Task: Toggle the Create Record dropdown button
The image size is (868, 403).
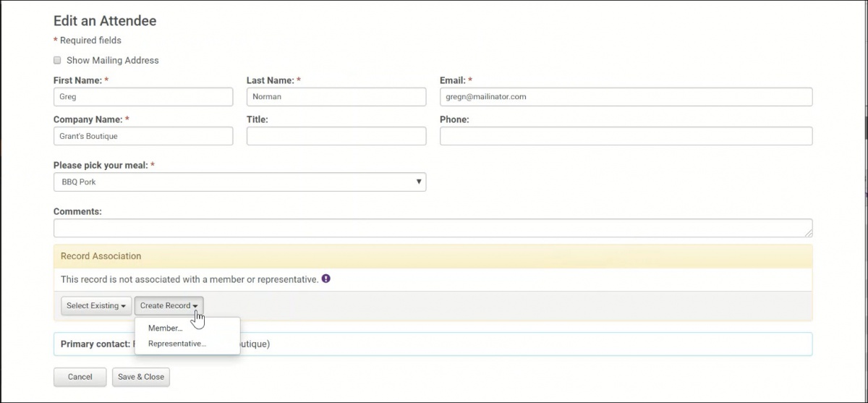Action: [169, 306]
